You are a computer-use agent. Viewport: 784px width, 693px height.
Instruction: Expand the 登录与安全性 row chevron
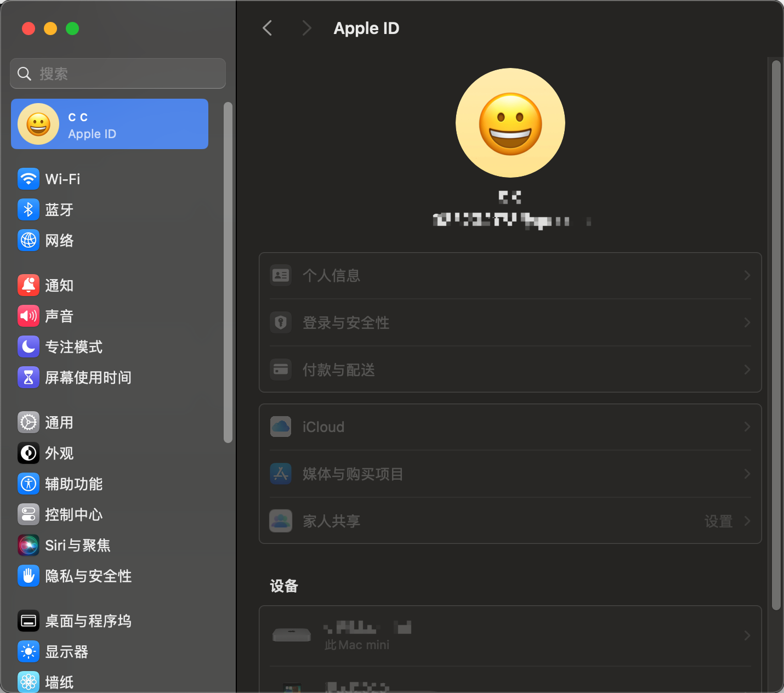tap(747, 322)
